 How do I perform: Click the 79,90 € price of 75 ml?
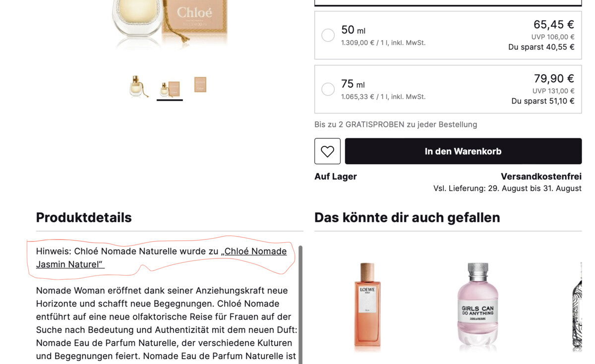554,78
